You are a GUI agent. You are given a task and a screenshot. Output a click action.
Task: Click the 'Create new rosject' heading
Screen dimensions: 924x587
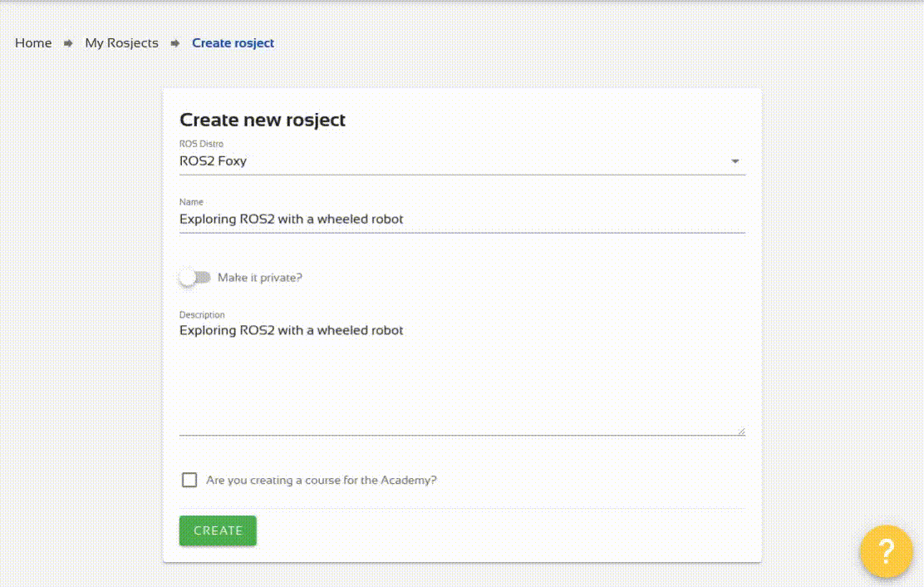click(263, 120)
